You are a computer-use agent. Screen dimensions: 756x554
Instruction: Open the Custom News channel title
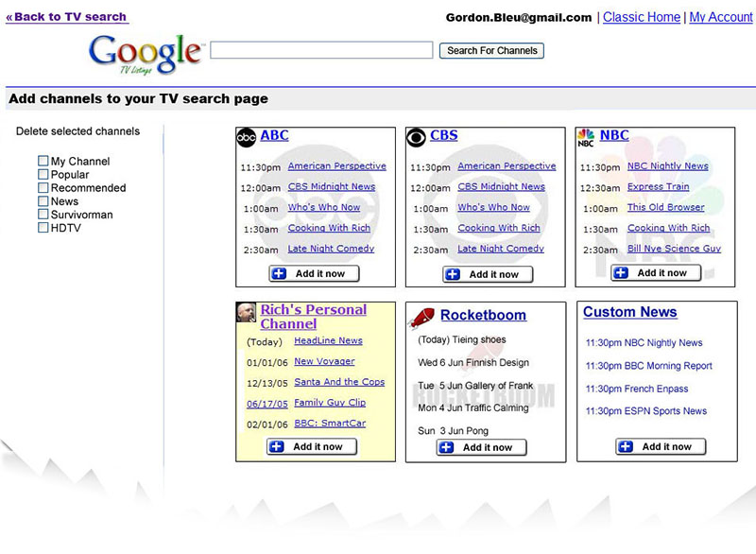[629, 312]
